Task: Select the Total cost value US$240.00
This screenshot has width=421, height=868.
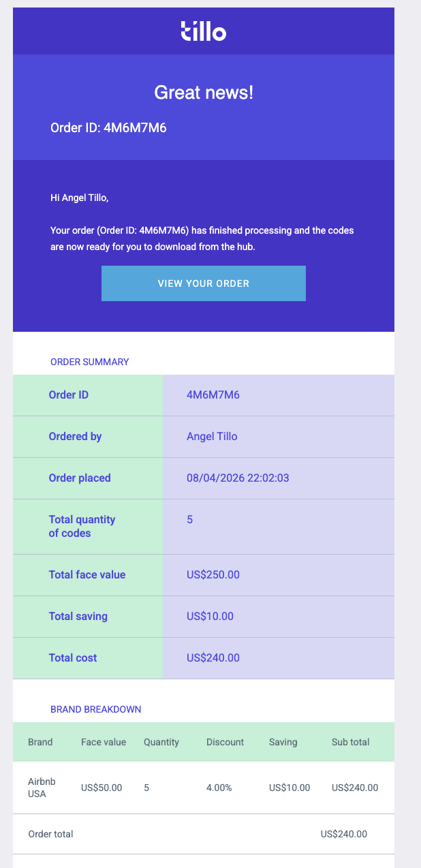Action: pos(212,657)
